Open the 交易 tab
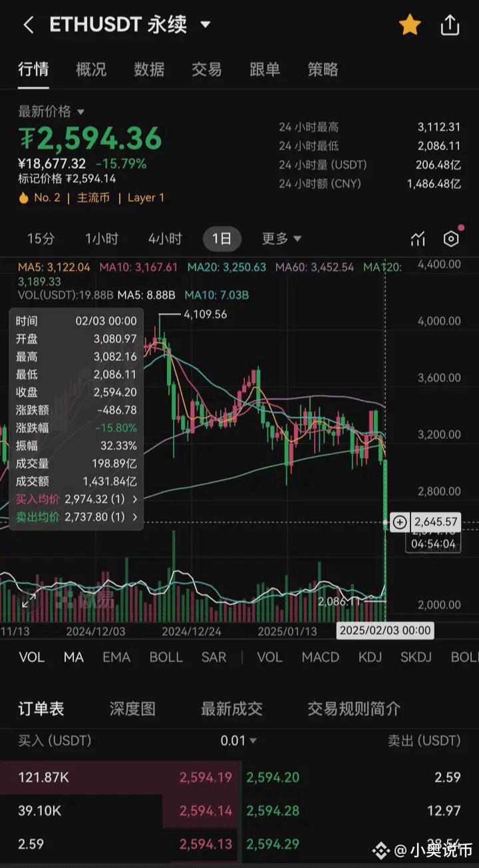Screen dimensions: 479x868 point(207,69)
